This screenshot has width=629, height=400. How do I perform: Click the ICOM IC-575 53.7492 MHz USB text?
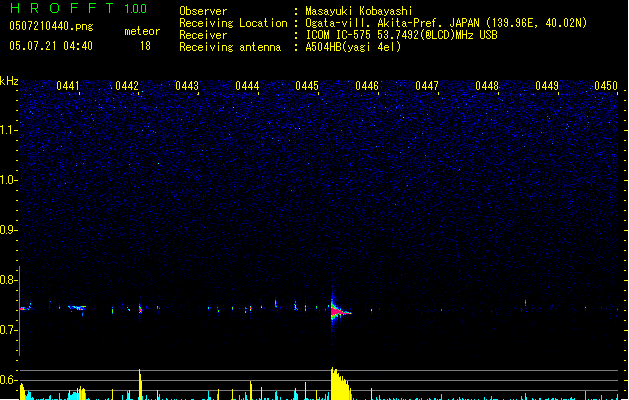coord(401,35)
